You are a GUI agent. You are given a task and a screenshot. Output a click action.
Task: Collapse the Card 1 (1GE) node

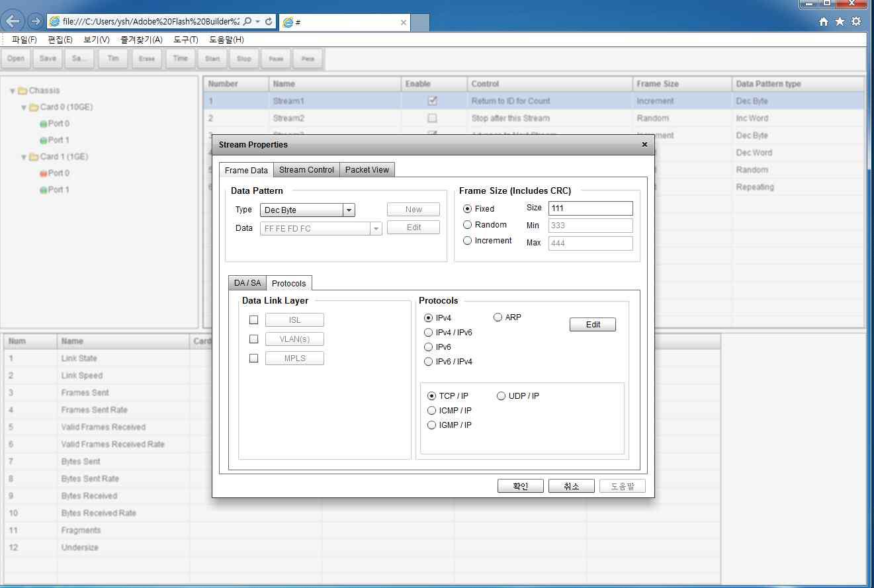click(x=24, y=157)
